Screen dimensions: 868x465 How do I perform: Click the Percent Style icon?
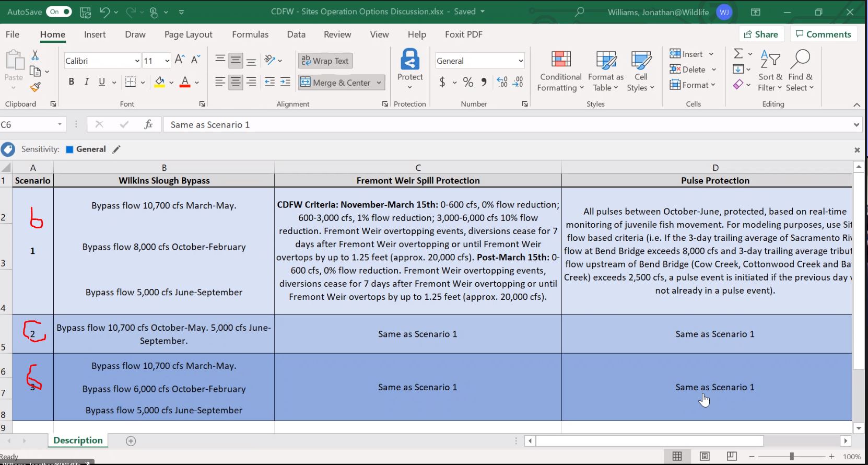point(468,82)
